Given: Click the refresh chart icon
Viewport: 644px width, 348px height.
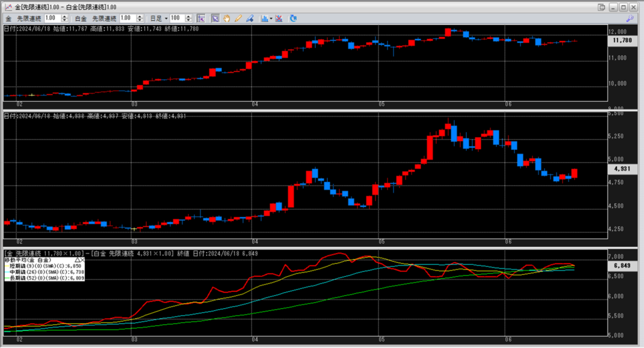Looking at the screenshot, I should pyautogui.click(x=294, y=18).
